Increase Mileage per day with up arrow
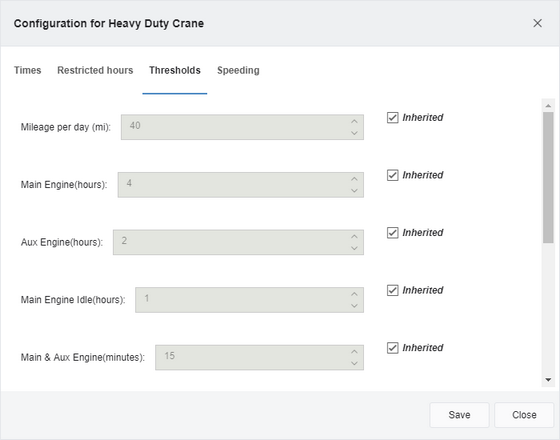Screen dimensions: 560x440 (354, 121)
